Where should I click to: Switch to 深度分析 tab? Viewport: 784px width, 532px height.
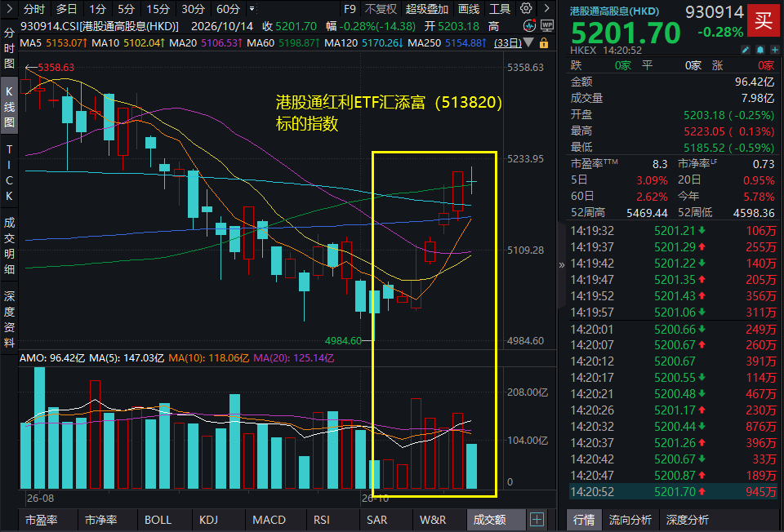(x=688, y=520)
